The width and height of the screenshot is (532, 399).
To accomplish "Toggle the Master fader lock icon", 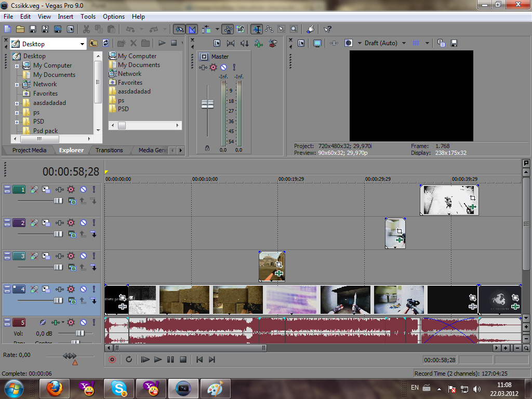I will tap(207, 148).
